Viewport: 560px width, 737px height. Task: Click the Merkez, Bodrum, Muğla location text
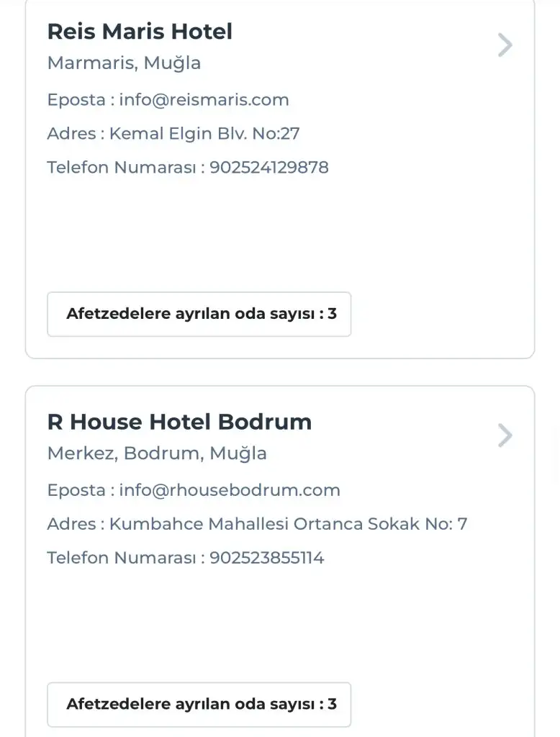point(157,453)
